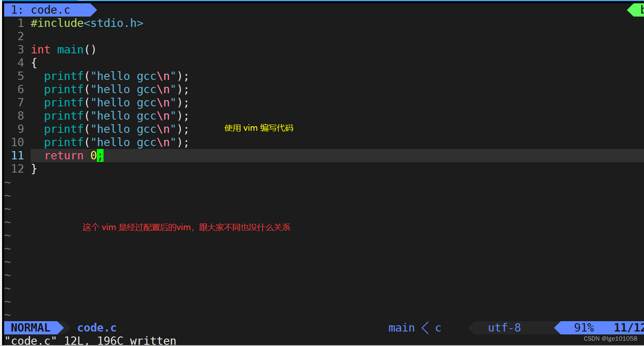
Task: Click the printf statement on line 6
Action: (116, 89)
